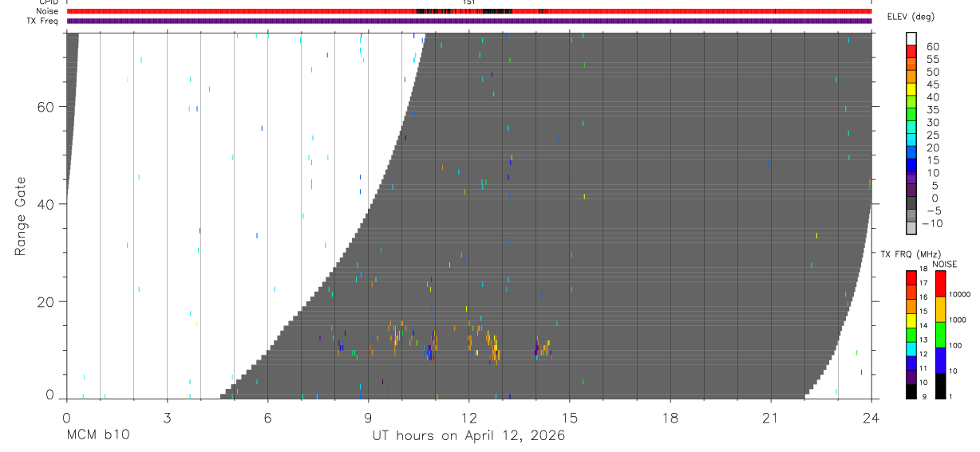This screenshot has width=980, height=452.
Task: Click the red Noise strip at top
Action: (x=468, y=11)
